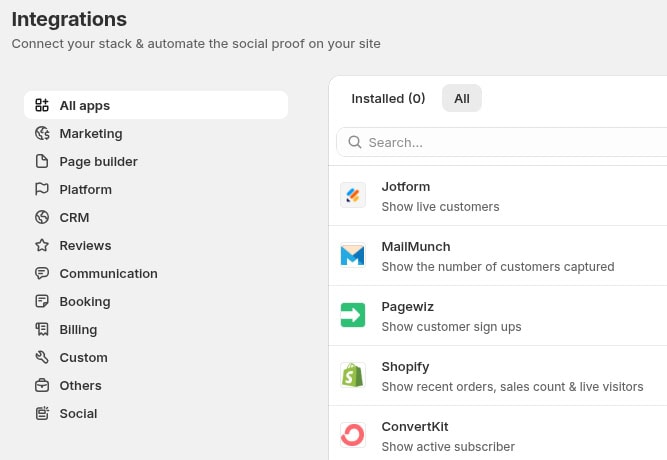Click the Booking calendar icon in sidebar

click(x=42, y=301)
